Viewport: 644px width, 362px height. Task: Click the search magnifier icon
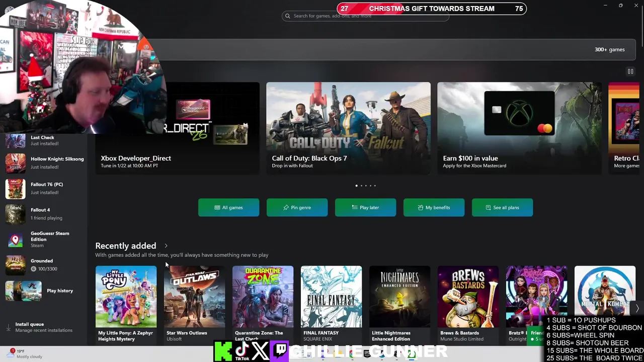(x=288, y=16)
